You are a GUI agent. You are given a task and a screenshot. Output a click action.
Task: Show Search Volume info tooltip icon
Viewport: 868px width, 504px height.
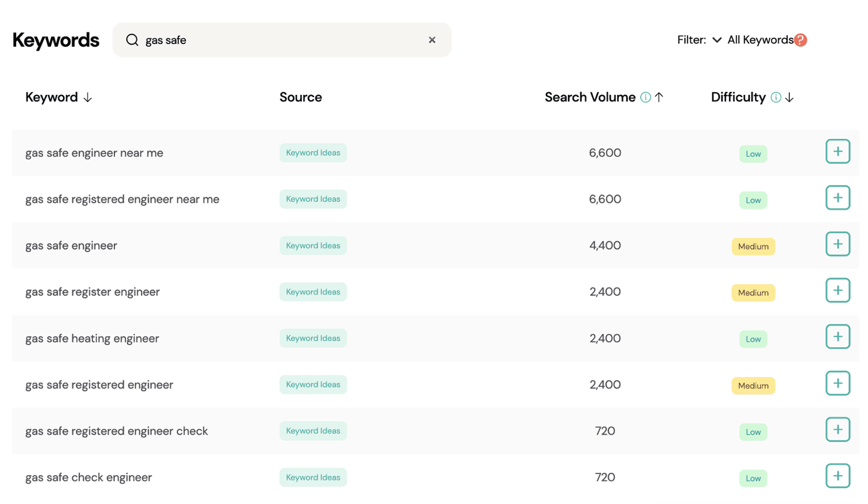click(646, 97)
